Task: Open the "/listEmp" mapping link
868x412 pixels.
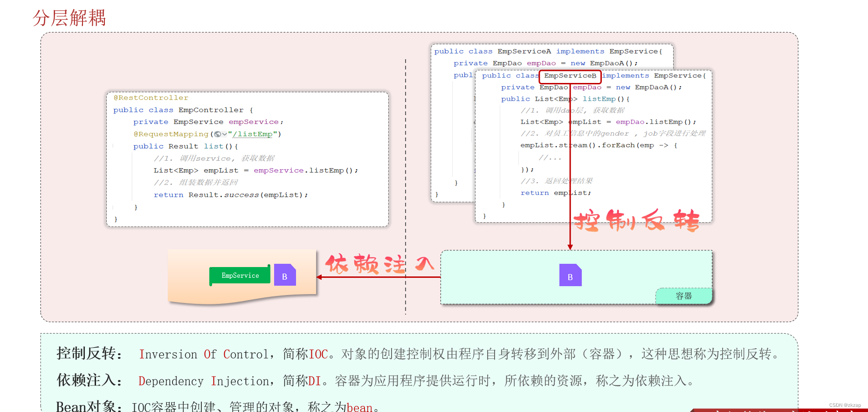Action: click(252, 134)
